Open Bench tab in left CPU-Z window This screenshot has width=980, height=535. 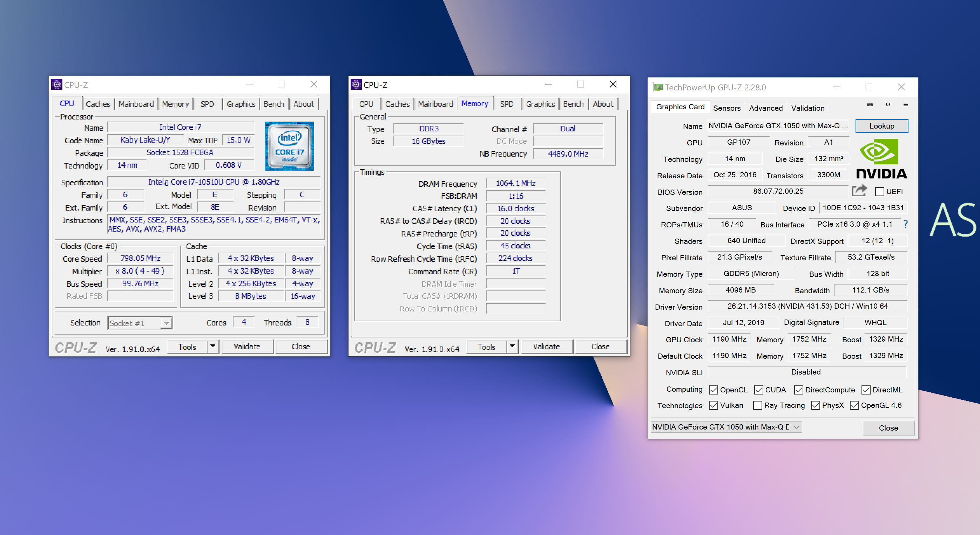(x=274, y=104)
